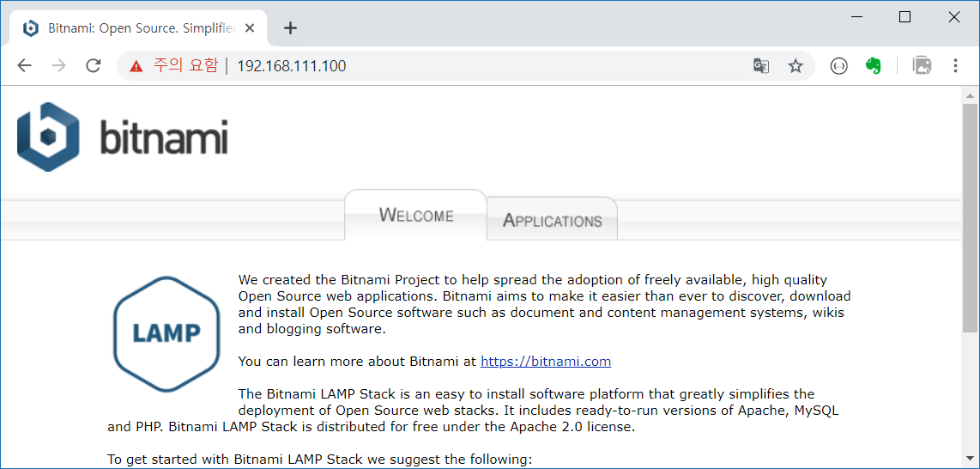Screen dimensions: 980x469
Task: Open the Evernote elephant extension
Action: 874,65
